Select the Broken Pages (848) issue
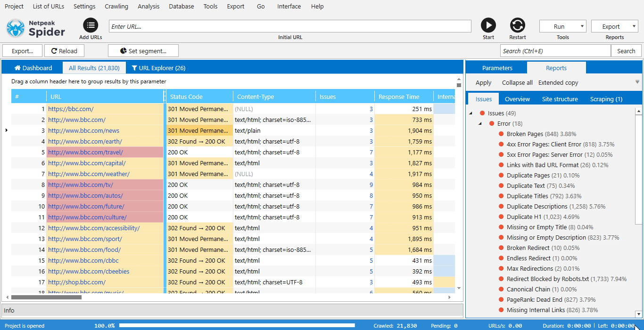644x330 pixels. 542,134
